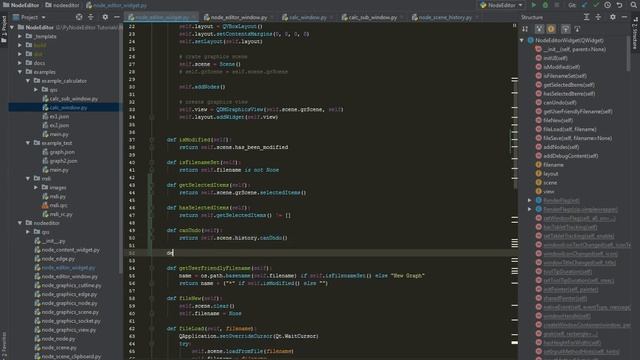
Task: Click the Git update project icon
Action: pos(584,5)
